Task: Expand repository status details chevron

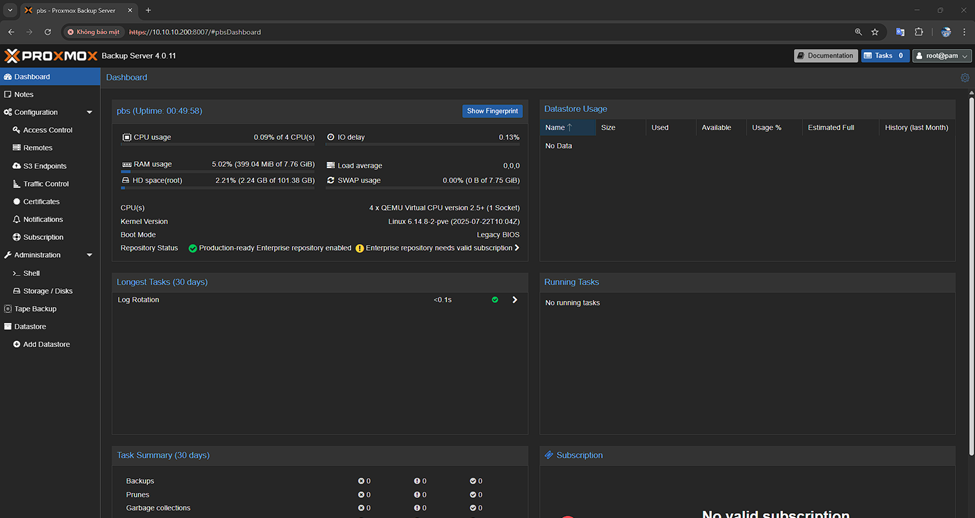Action: pyautogui.click(x=517, y=248)
